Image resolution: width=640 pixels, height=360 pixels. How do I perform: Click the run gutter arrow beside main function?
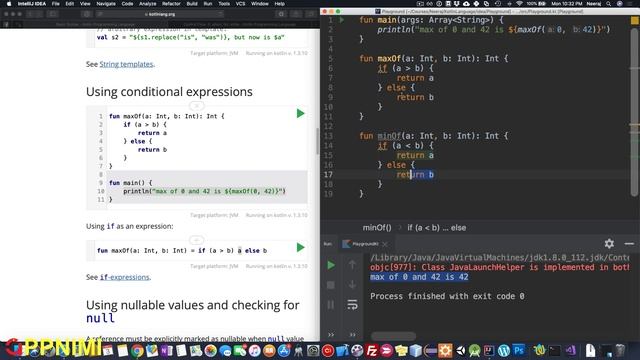[x=342, y=20]
